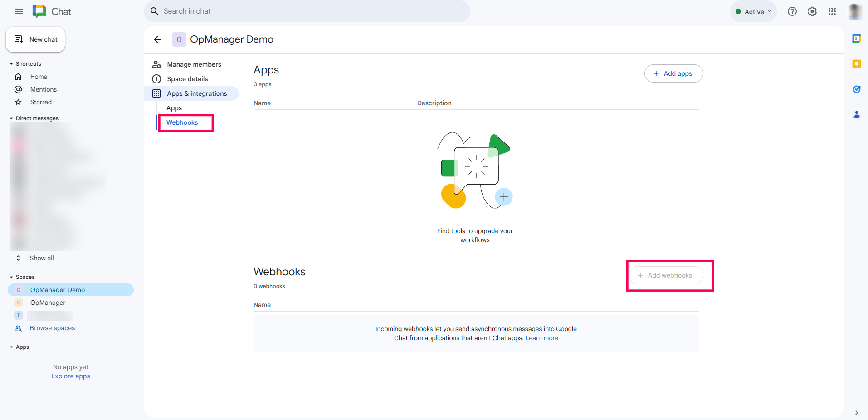Click the OpManager Demo header title
This screenshot has width=868, height=420.
coord(232,39)
